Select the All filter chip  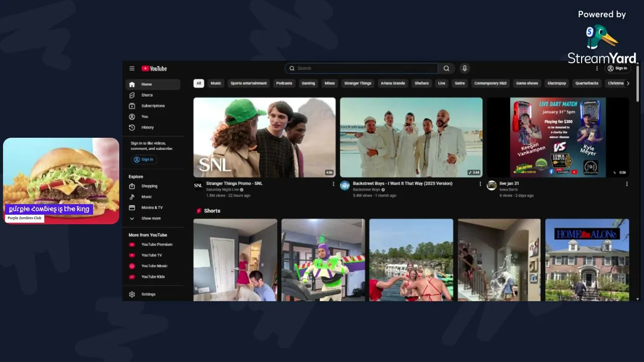199,83
